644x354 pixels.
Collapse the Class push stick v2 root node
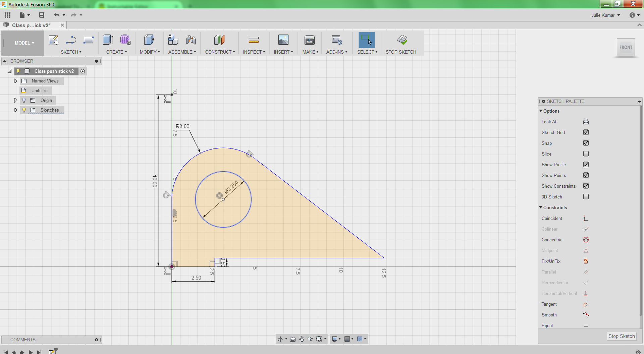[10, 71]
